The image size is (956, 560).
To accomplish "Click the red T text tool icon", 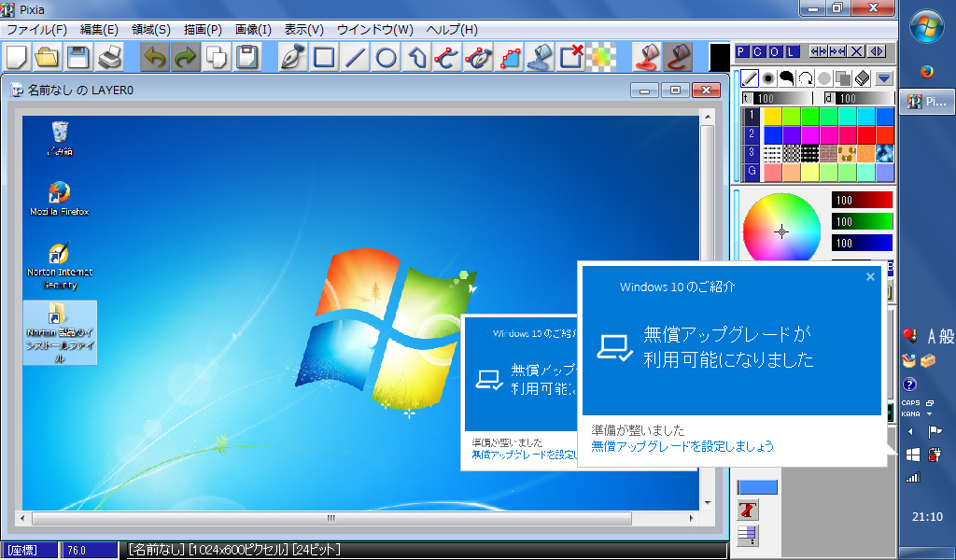I will (748, 510).
